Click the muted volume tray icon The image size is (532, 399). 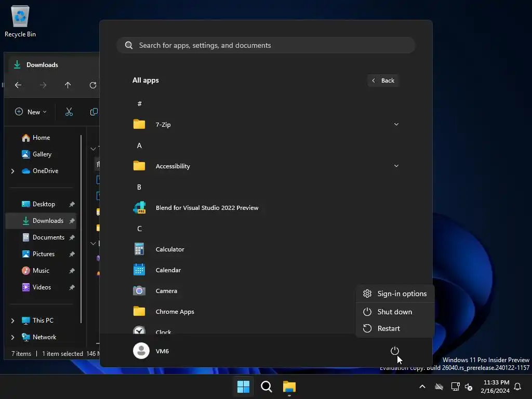pos(469,387)
